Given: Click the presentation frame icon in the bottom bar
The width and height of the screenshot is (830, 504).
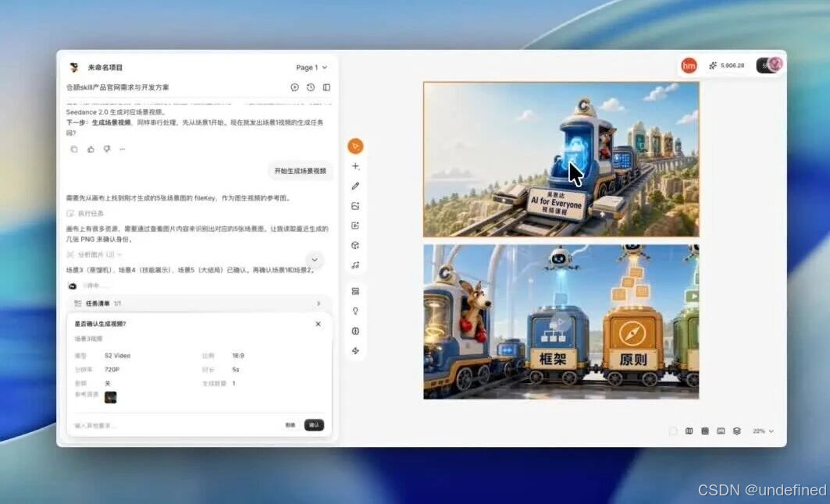Looking at the screenshot, I should tap(721, 431).
